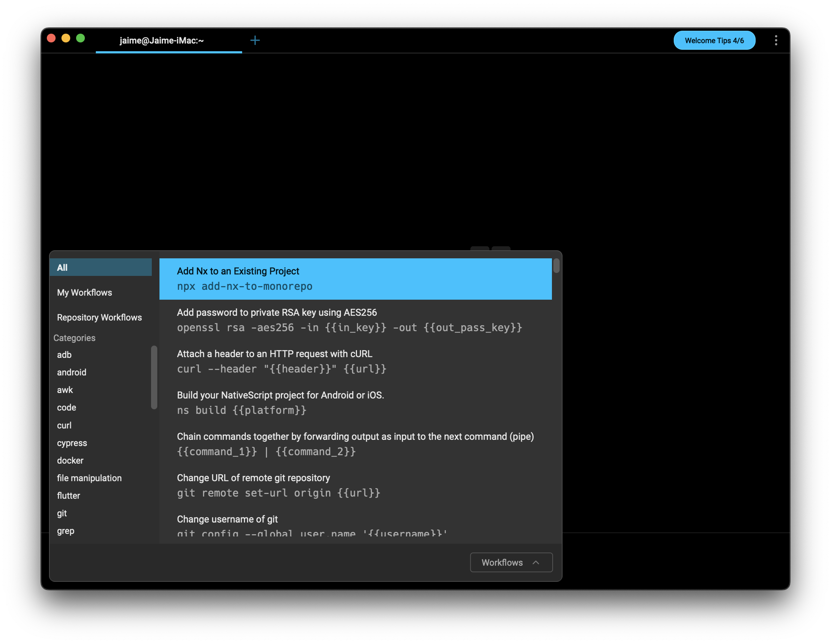Click the categories list scrollbar

click(154, 377)
